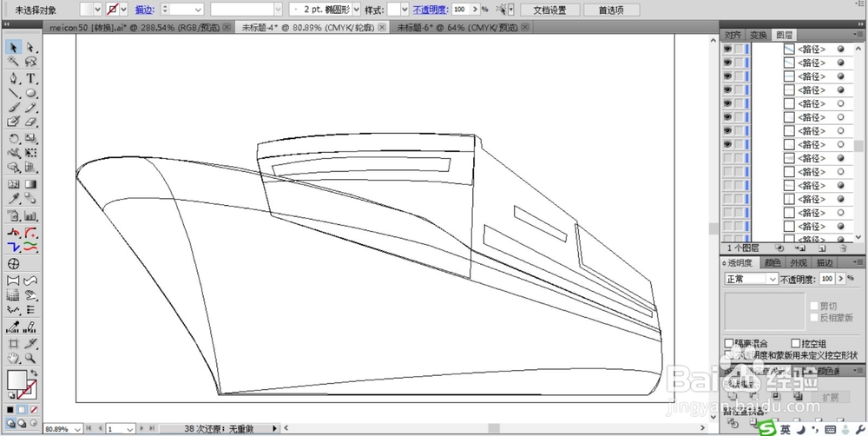Viewport: 868px width, 436px height.
Task: Expand the stroke weight dropdown
Action: click(x=198, y=10)
